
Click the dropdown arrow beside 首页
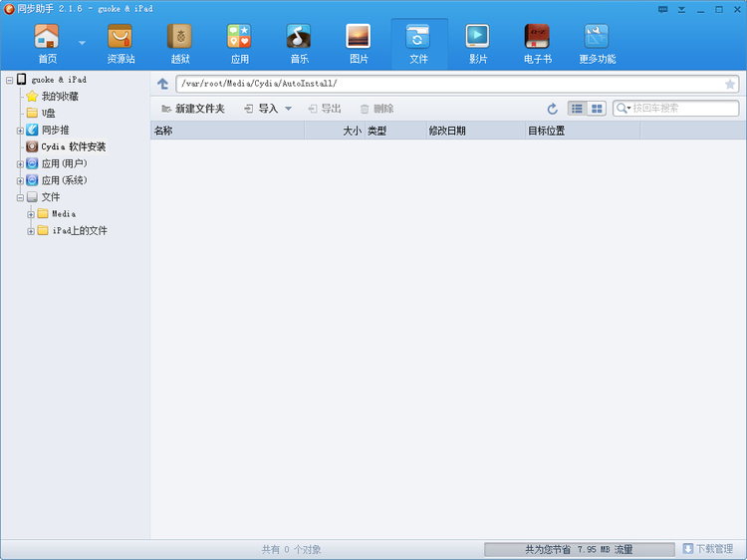pos(82,43)
